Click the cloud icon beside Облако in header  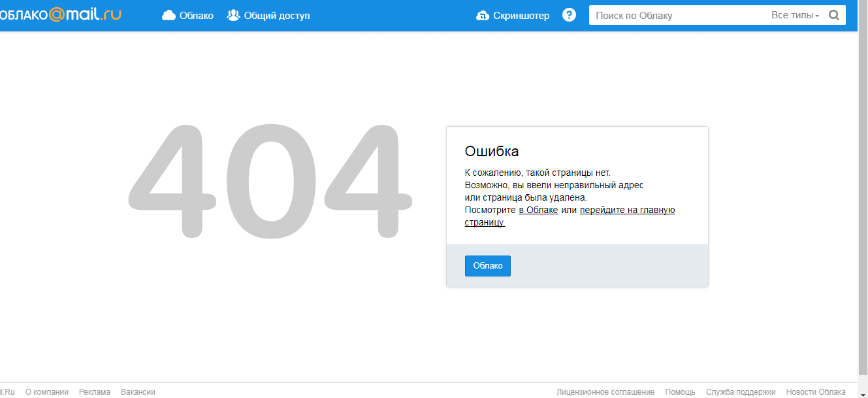tap(169, 16)
